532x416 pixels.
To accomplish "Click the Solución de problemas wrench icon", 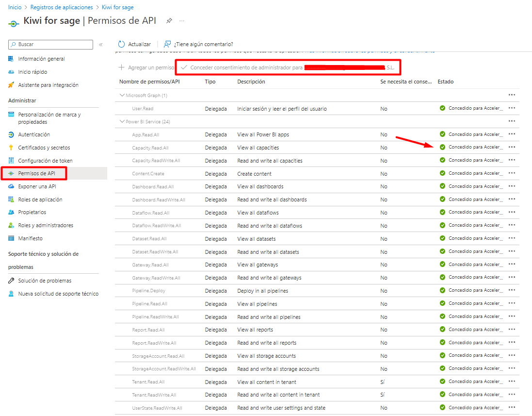I will coord(11,281).
